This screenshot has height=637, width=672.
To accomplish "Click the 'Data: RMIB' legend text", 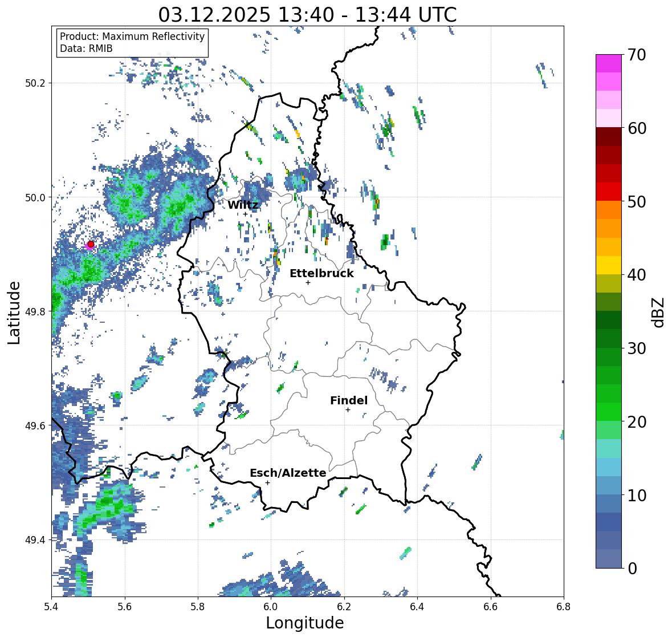I will pos(86,48).
